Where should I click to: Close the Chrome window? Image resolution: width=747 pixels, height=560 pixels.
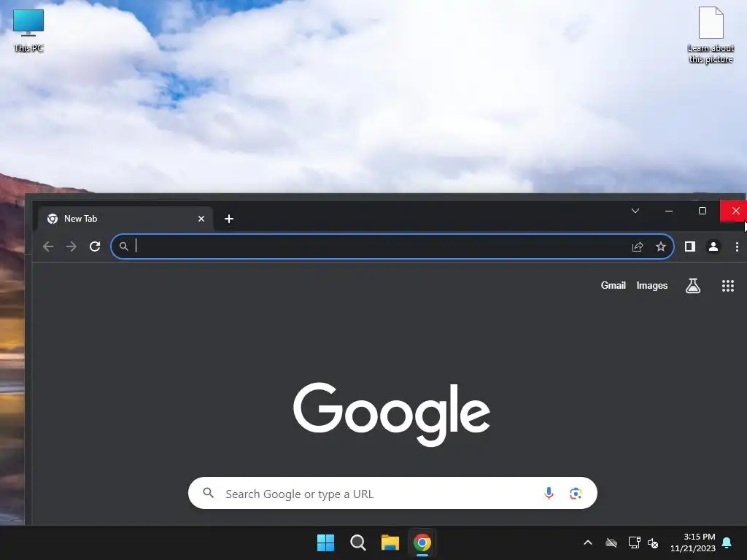coord(734,211)
